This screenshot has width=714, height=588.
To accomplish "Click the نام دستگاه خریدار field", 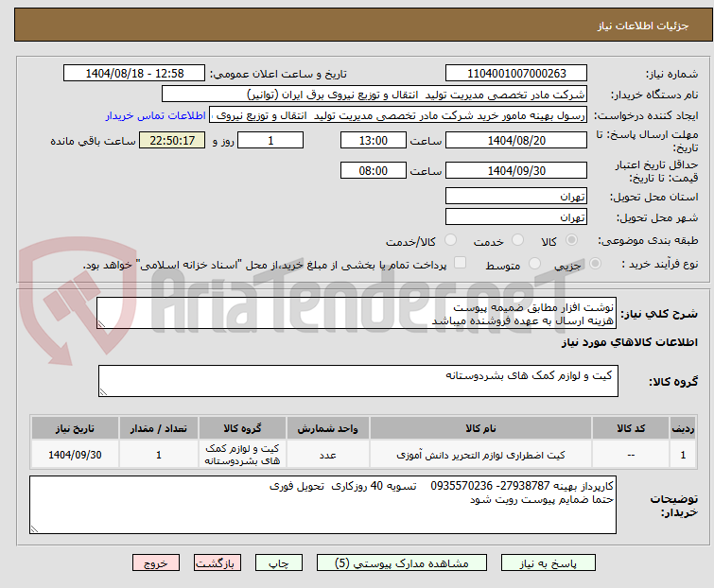I will pos(374,95).
